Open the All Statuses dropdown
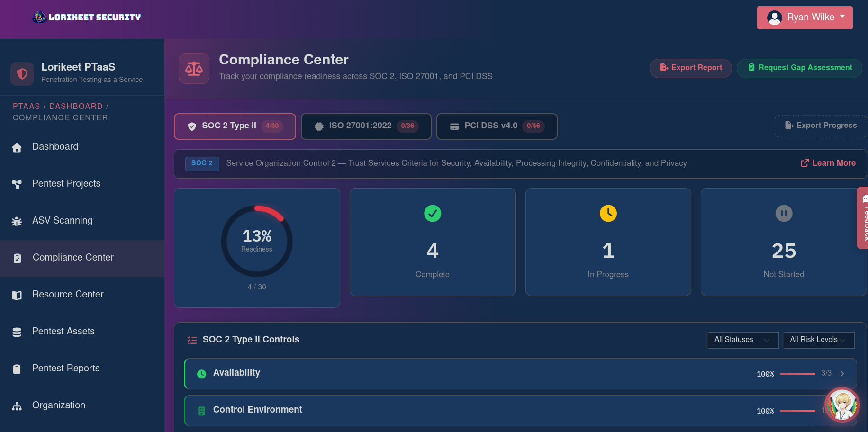Image resolution: width=868 pixels, height=432 pixels. click(742, 340)
